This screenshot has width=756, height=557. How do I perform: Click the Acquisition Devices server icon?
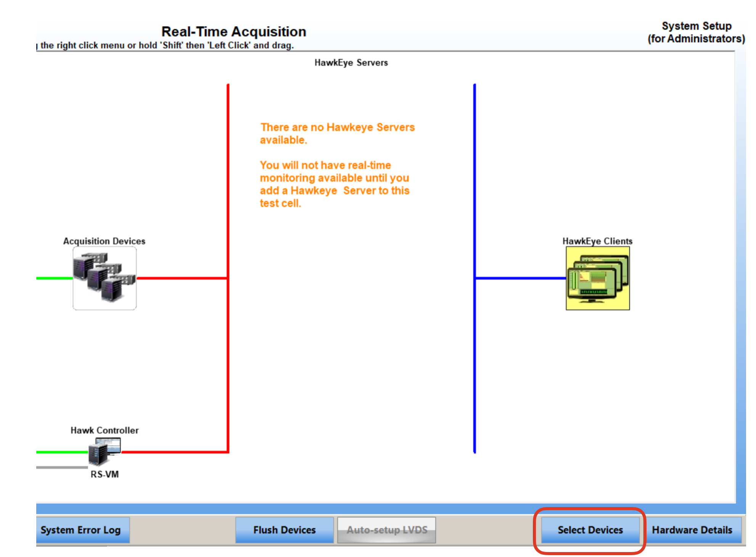(x=105, y=278)
